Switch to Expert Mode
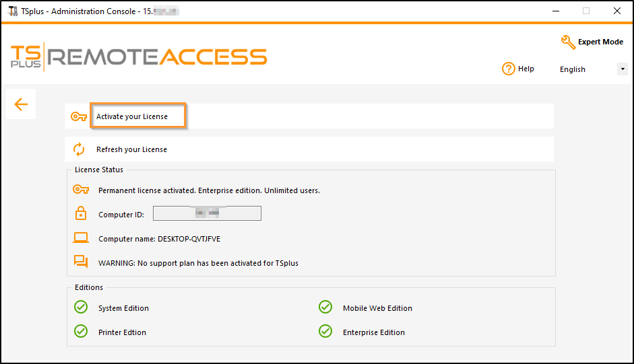Viewport: 634px width, 364px height. click(600, 42)
